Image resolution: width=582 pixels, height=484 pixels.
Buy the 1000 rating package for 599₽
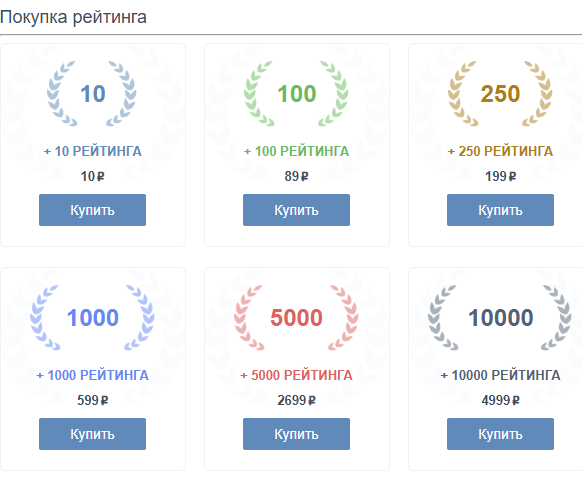92,434
